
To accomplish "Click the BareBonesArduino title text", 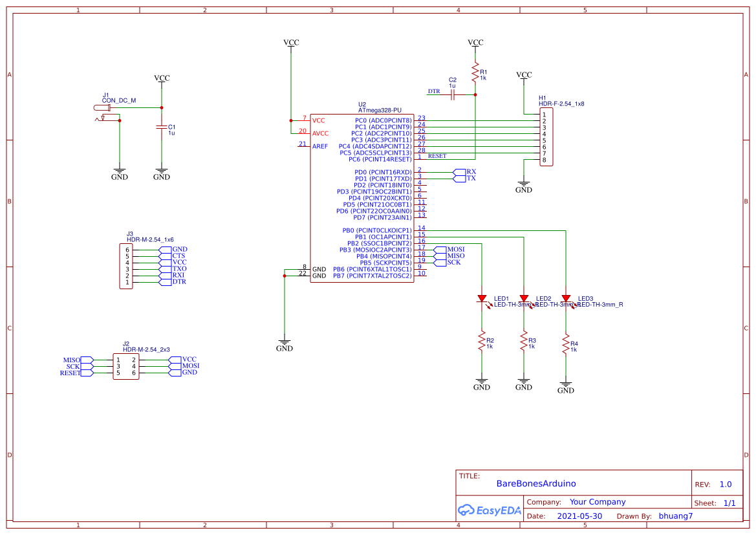I will [535, 483].
